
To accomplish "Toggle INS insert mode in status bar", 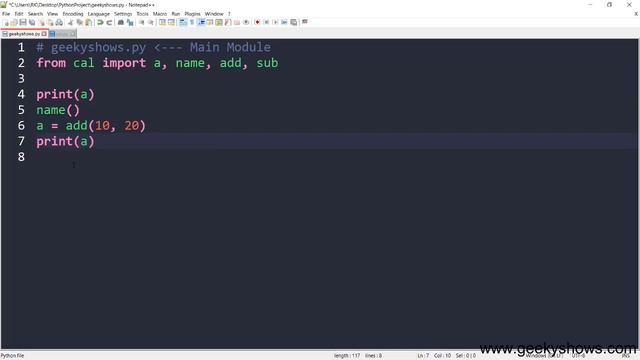I will [626, 356].
